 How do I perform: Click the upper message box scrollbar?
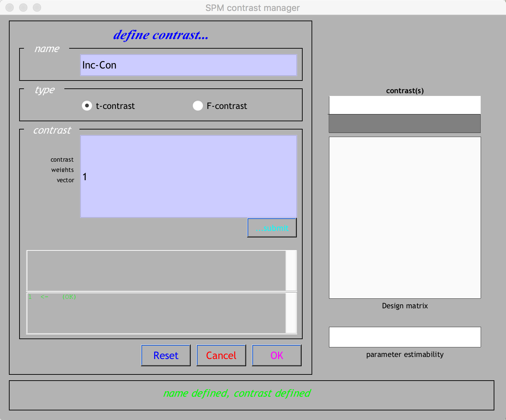point(291,271)
